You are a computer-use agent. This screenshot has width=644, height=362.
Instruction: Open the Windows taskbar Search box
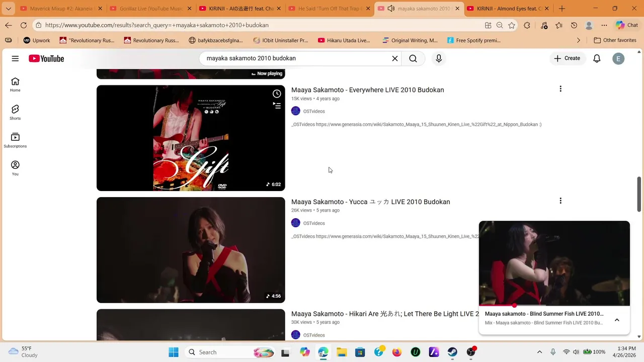pos(230,352)
